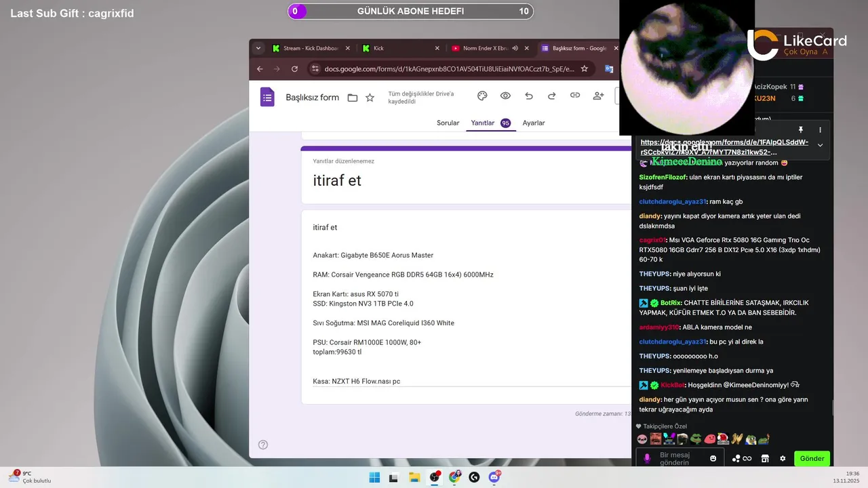The image size is (868, 488).
Task: Close the Norm Ender YouTube tab
Action: click(x=527, y=48)
